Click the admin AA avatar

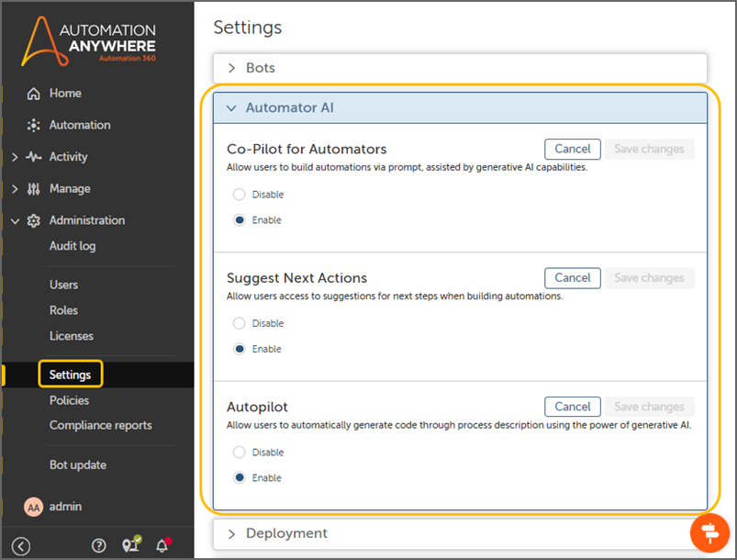[x=33, y=507]
